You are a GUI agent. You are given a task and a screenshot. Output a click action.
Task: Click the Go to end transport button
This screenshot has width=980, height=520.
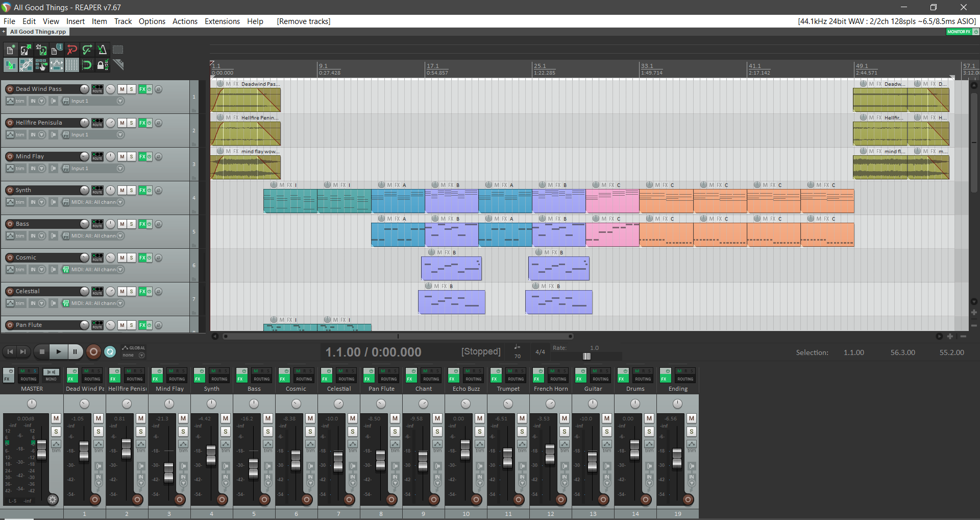(23, 351)
